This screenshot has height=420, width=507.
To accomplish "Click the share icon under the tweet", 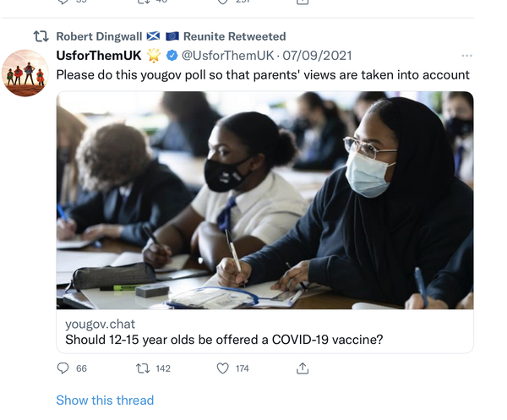I will coord(303,368).
